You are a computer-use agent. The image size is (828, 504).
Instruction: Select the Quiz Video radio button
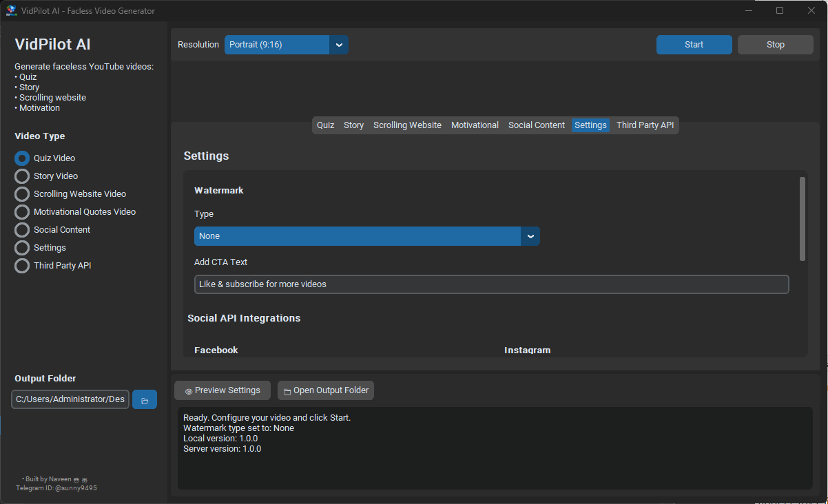(21, 158)
